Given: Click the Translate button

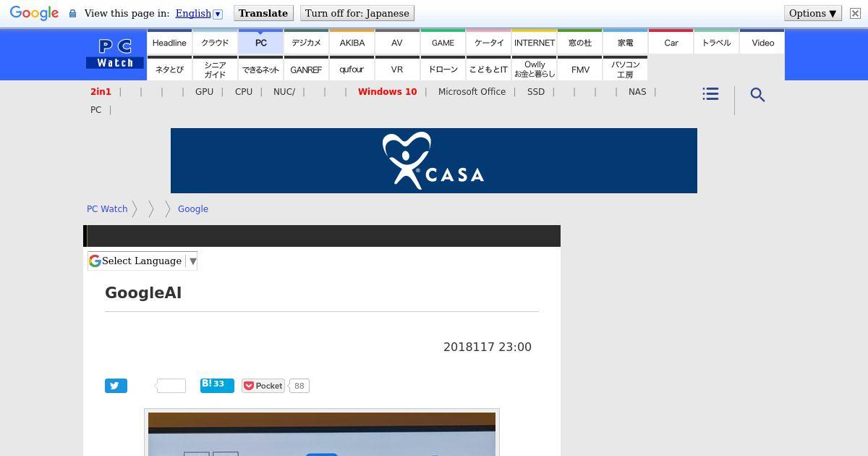Looking at the screenshot, I should point(263,13).
